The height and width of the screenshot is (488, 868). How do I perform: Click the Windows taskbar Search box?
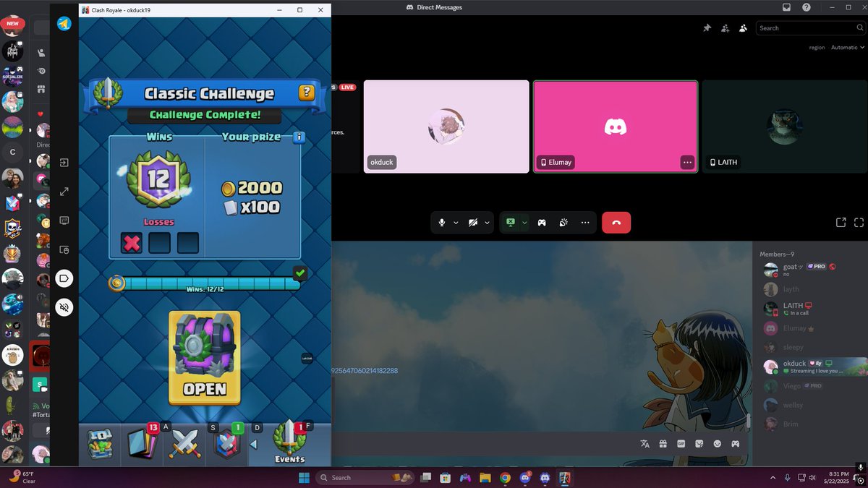[365, 477]
